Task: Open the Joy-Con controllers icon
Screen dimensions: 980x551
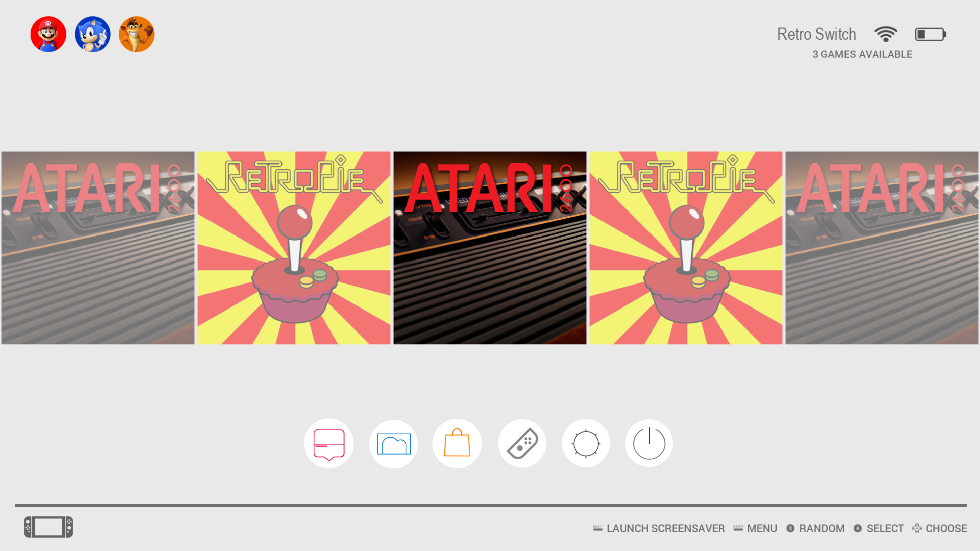Action: [522, 443]
